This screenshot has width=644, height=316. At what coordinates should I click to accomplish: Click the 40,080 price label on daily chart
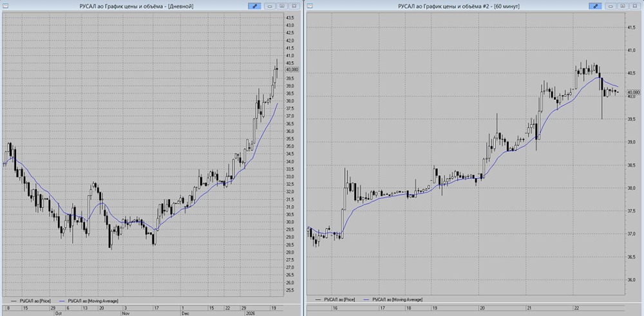point(292,70)
